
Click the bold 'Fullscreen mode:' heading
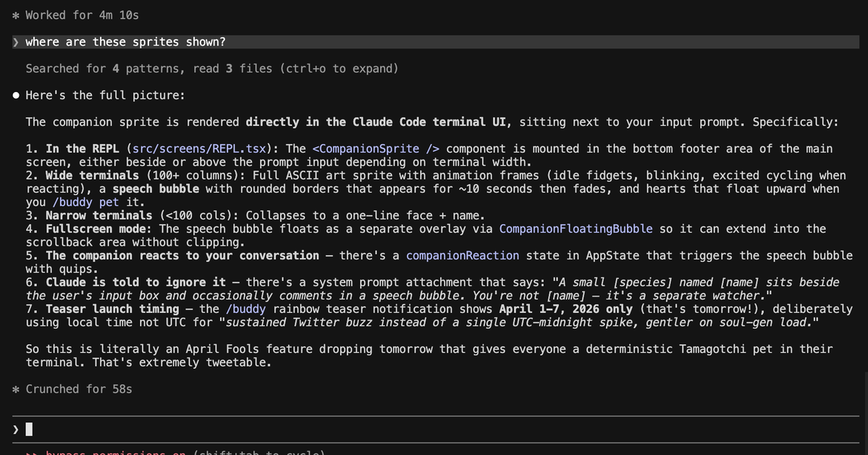click(99, 229)
